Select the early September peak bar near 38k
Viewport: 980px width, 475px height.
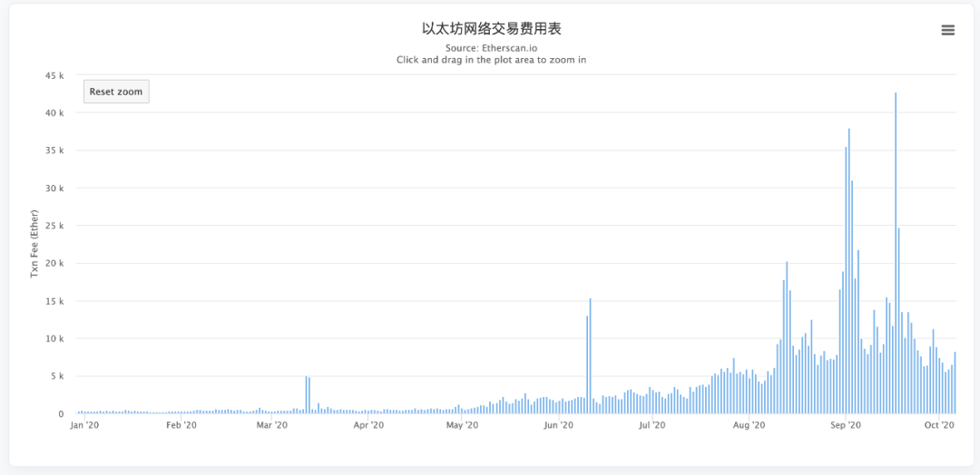click(x=848, y=271)
